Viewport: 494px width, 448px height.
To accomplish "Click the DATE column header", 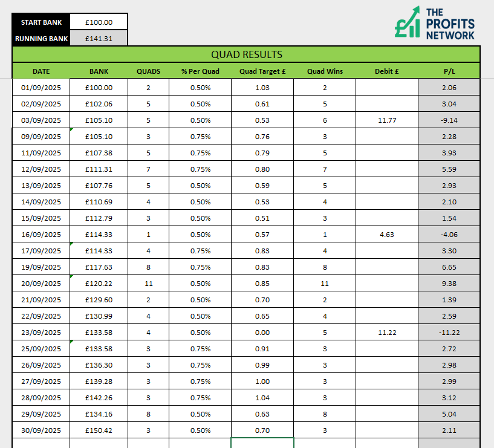I will click(x=41, y=71).
